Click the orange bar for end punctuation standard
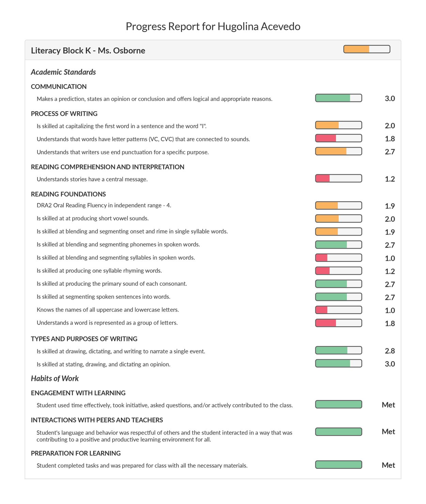 [338, 152]
